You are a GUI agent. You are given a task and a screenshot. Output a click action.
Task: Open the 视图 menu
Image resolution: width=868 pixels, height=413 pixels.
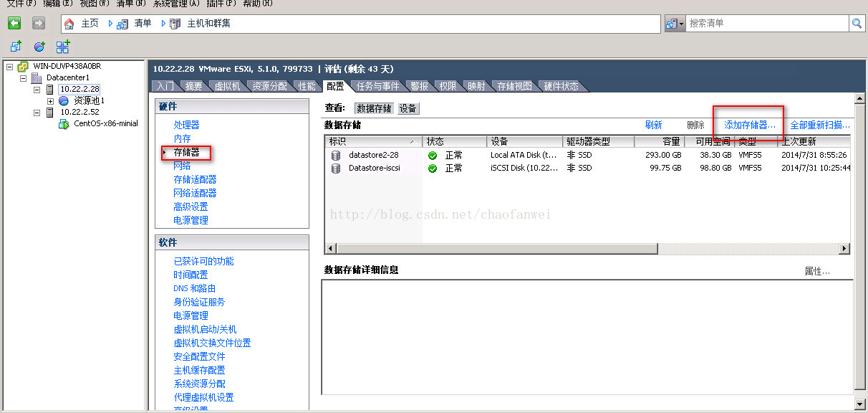tap(95, 4)
